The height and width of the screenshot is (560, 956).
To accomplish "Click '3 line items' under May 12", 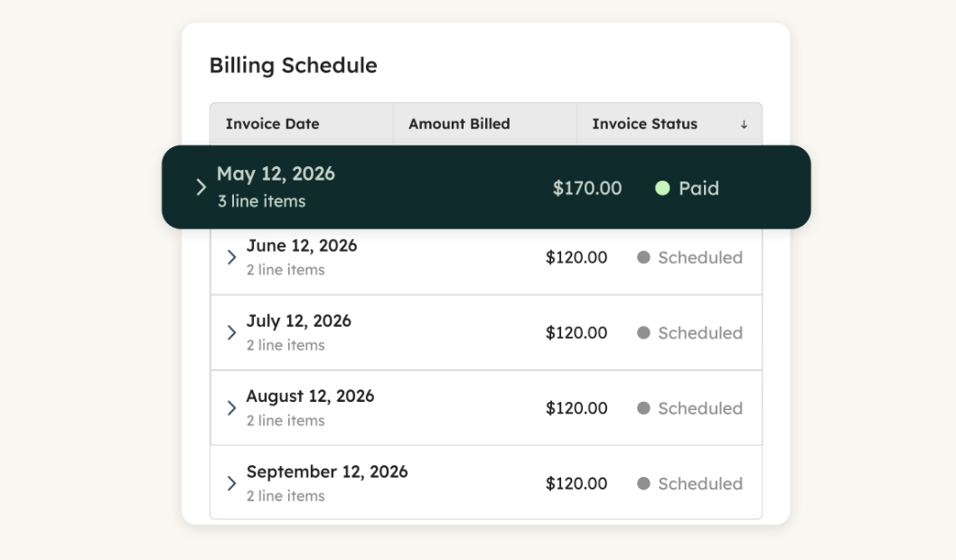I will 261,201.
